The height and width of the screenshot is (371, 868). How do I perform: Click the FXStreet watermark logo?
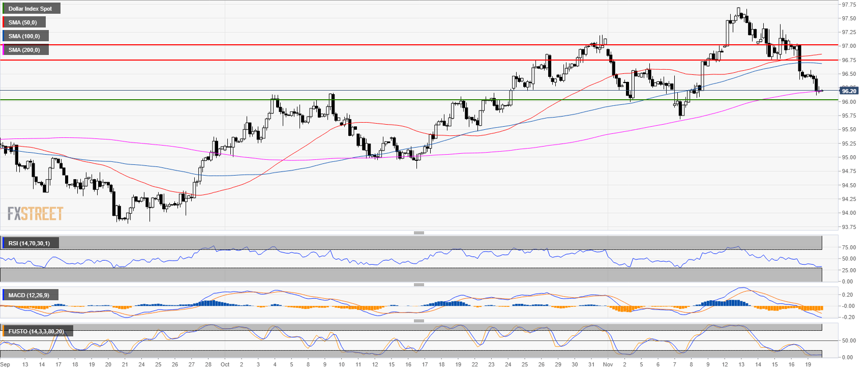[x=36, y=214]
